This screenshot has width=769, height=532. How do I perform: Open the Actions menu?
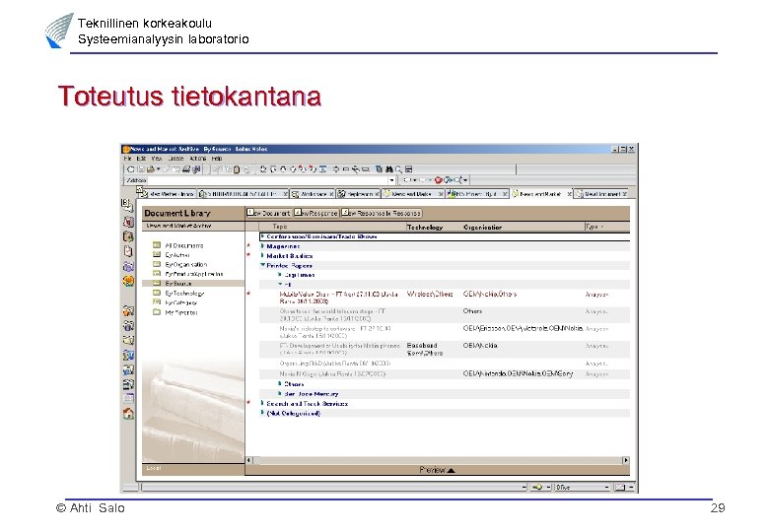197,159
